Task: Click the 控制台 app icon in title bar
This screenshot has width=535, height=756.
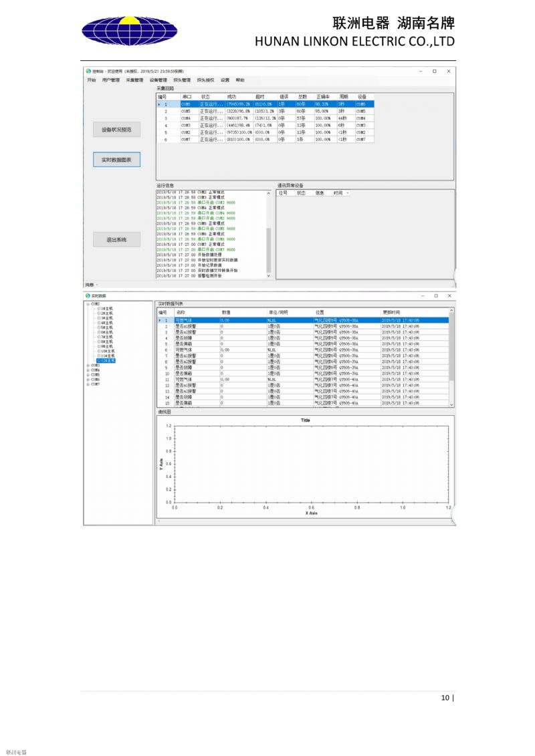Action: click(x=88, y=71)
